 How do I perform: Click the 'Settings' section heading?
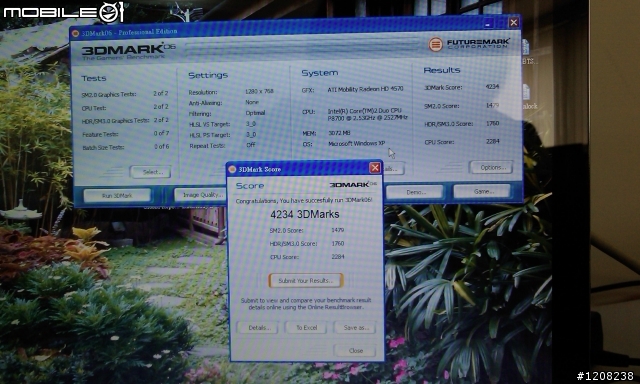pos(208,75)
